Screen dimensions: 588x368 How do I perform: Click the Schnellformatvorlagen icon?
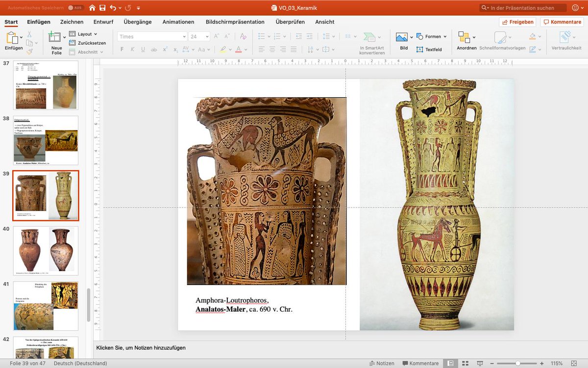(x=500, y=37)
